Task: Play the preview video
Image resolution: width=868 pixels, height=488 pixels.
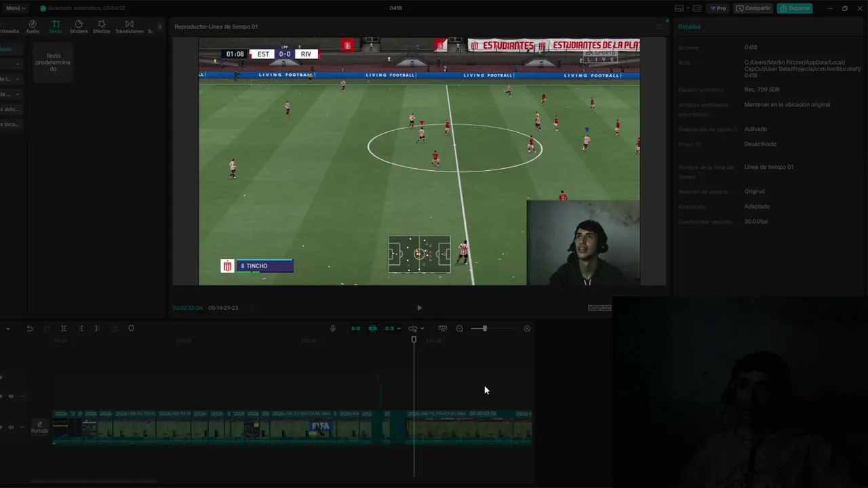Action: click(419, 308)
